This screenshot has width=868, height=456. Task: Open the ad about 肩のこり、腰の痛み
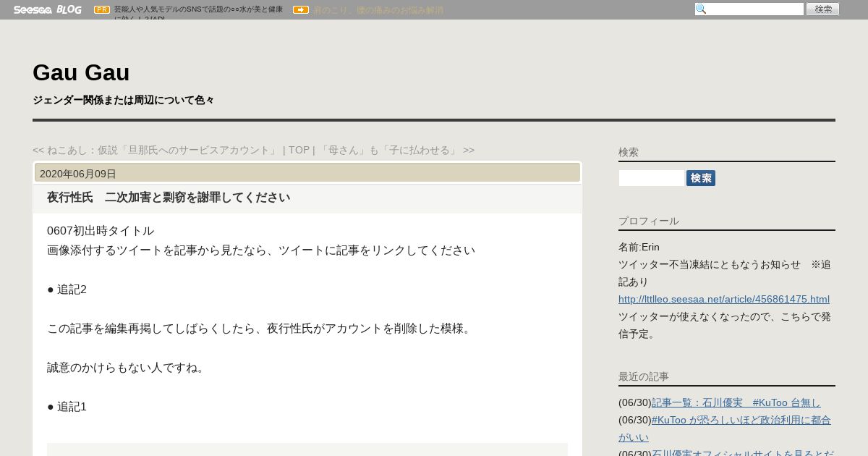378,10
